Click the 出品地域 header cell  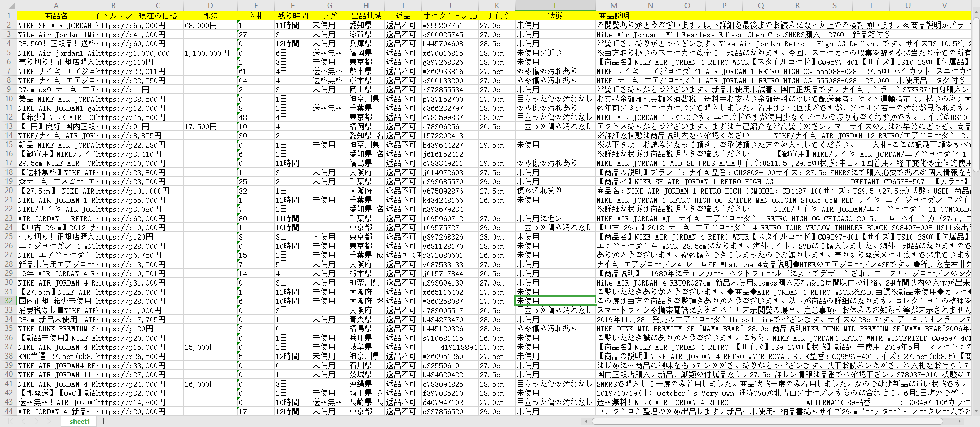366,16
